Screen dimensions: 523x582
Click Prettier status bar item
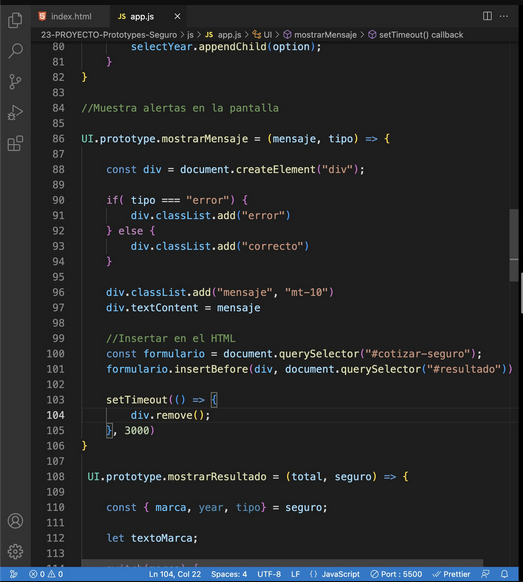pos(451,574)
